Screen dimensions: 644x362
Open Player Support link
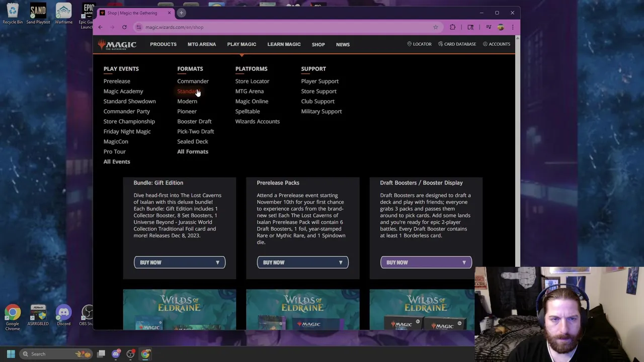[x=319, y=81]
